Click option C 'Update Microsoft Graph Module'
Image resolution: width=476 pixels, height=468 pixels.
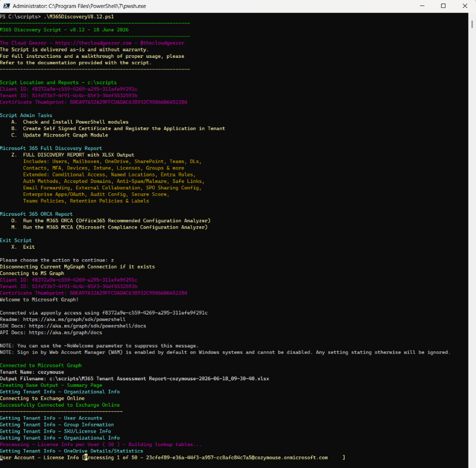(x=59, y=135)
